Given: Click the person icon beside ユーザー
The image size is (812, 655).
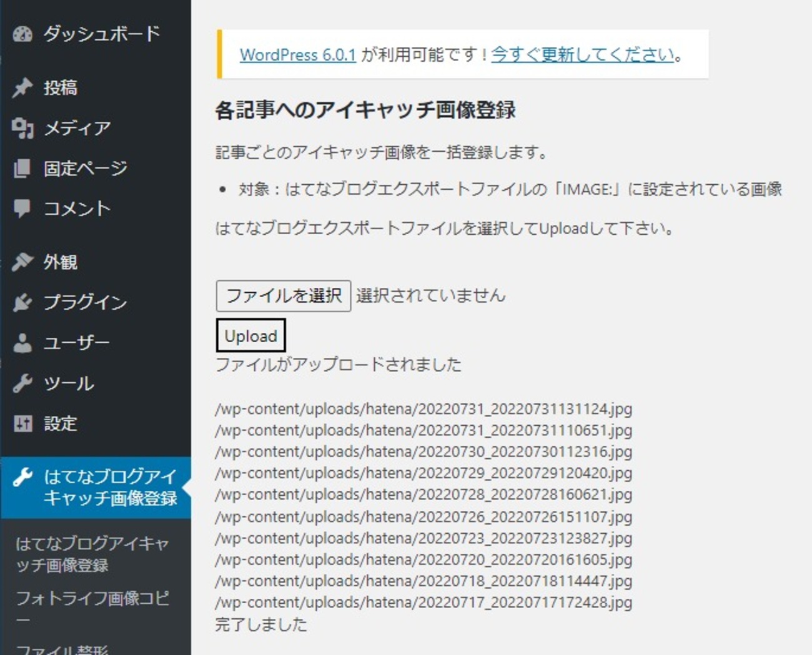Looking at the screenshot, I should (22, 343).
